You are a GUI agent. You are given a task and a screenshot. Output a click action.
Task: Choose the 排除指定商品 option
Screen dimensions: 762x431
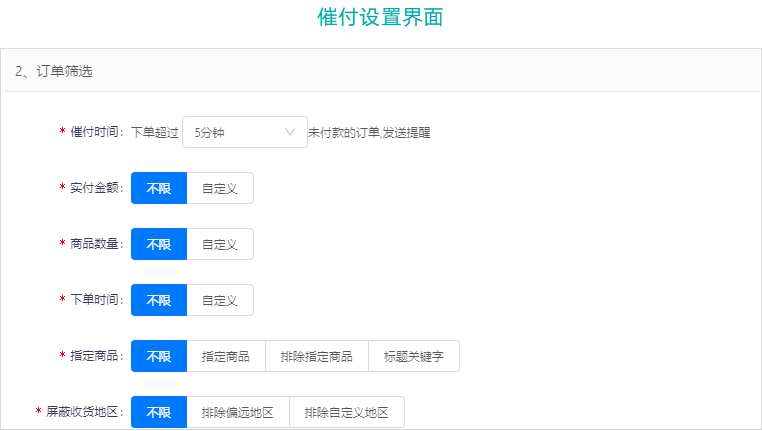[x=317, y=356]
